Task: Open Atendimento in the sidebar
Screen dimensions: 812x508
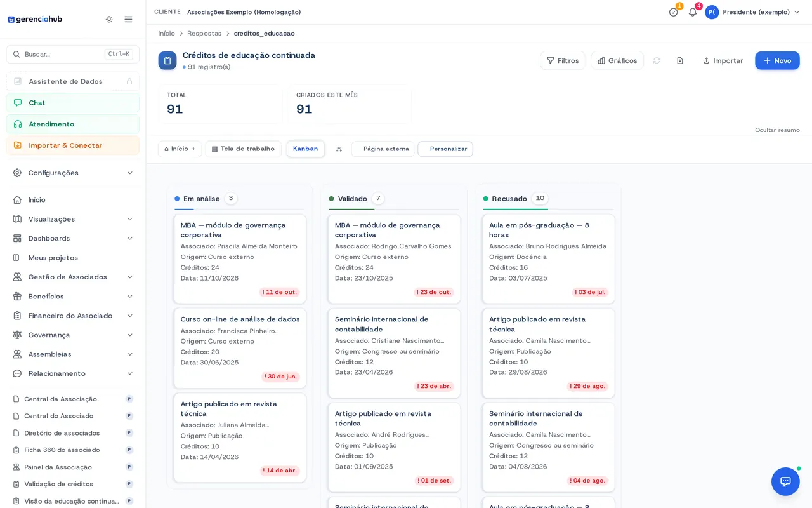Action: (73, 124)
